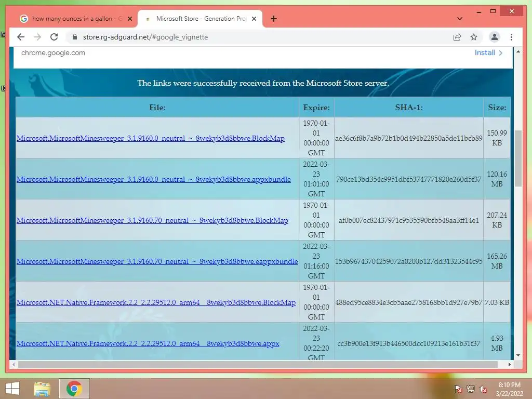Download Minesweeper 3.1.9160.0 BlockMap file
The image size is (532, 399).
(151, 138)
